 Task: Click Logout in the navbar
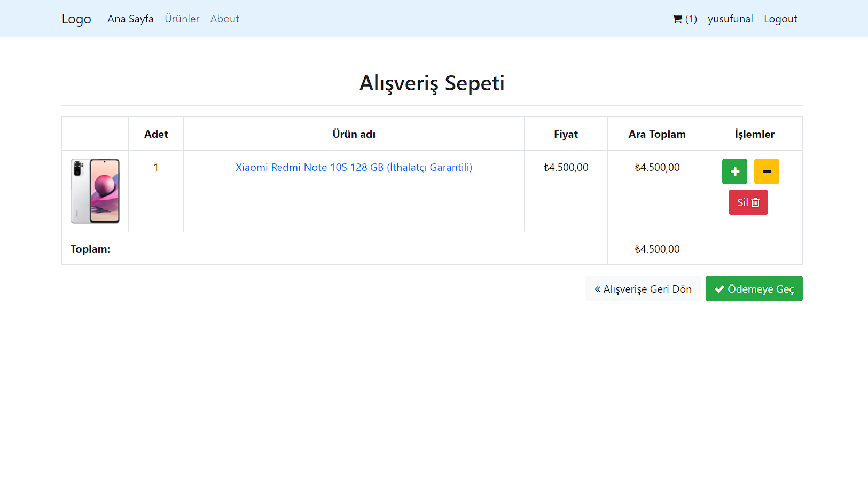(780, 19)
